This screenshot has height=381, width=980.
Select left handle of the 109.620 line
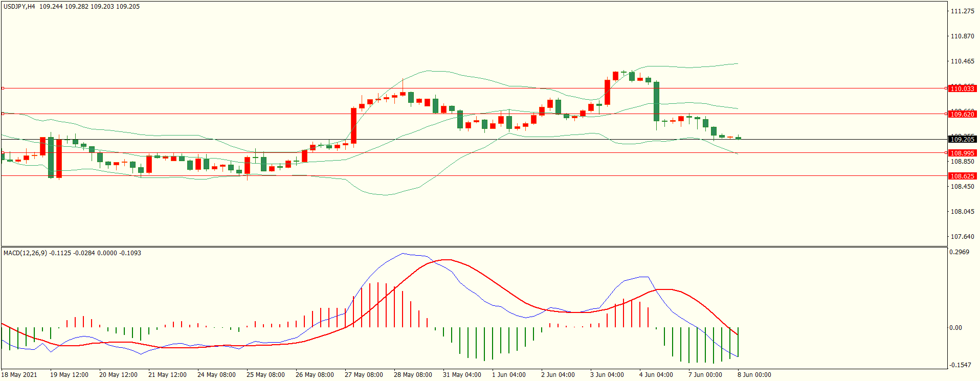[3, 114]
